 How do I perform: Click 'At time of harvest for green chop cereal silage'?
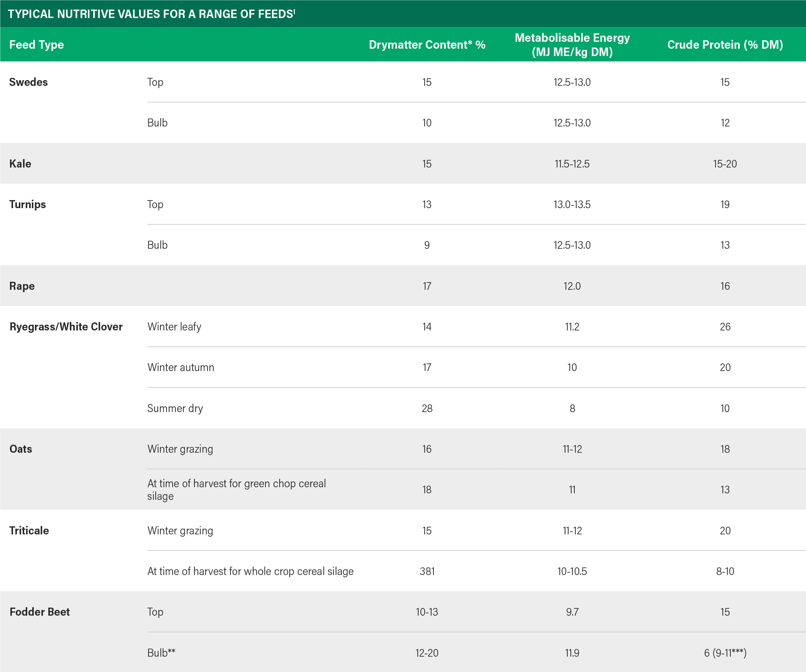[x=236, y=490]
